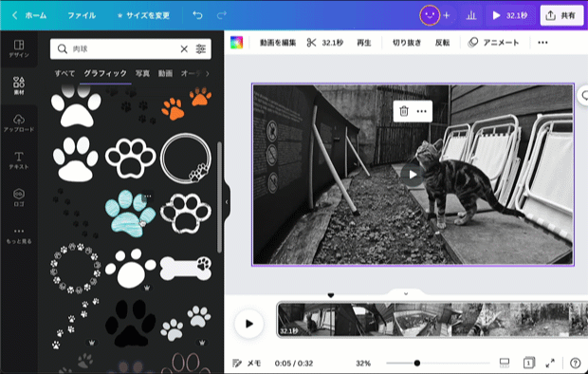
Task: Click the panel vertical scrollbar
Action: [219, 197]
